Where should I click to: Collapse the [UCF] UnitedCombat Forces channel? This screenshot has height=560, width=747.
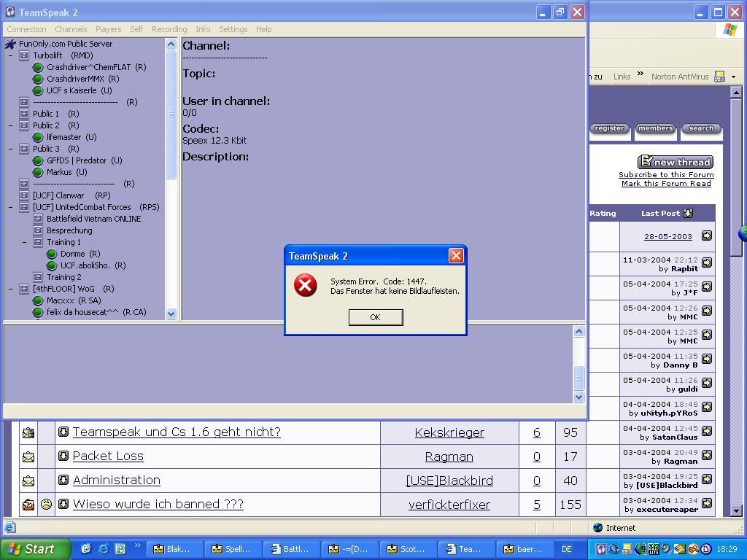(x=10, y=208)
